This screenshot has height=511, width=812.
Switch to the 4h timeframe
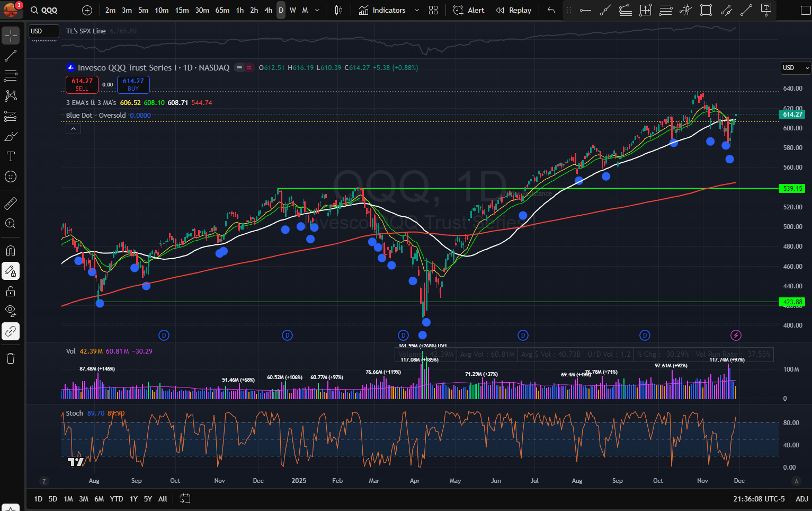[269, 10]
